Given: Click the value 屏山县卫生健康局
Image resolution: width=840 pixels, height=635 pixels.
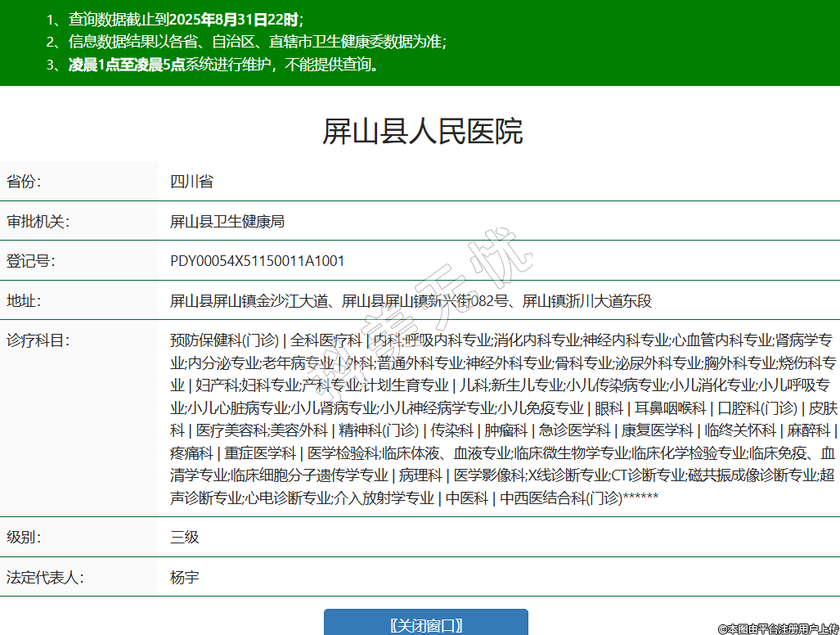Looking at the screenshot, I should coord(227,222).
